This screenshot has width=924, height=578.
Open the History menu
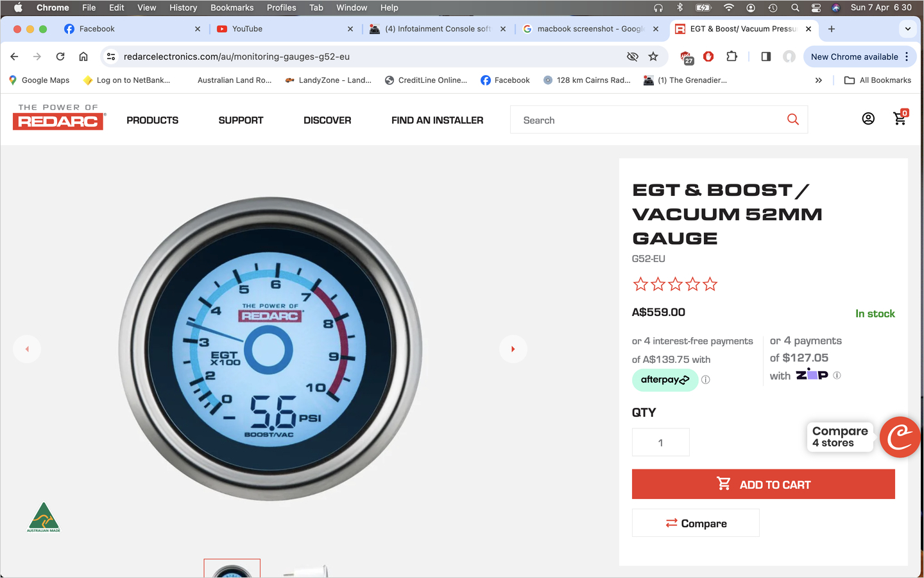pyautogui.click(x=184, y=8)
